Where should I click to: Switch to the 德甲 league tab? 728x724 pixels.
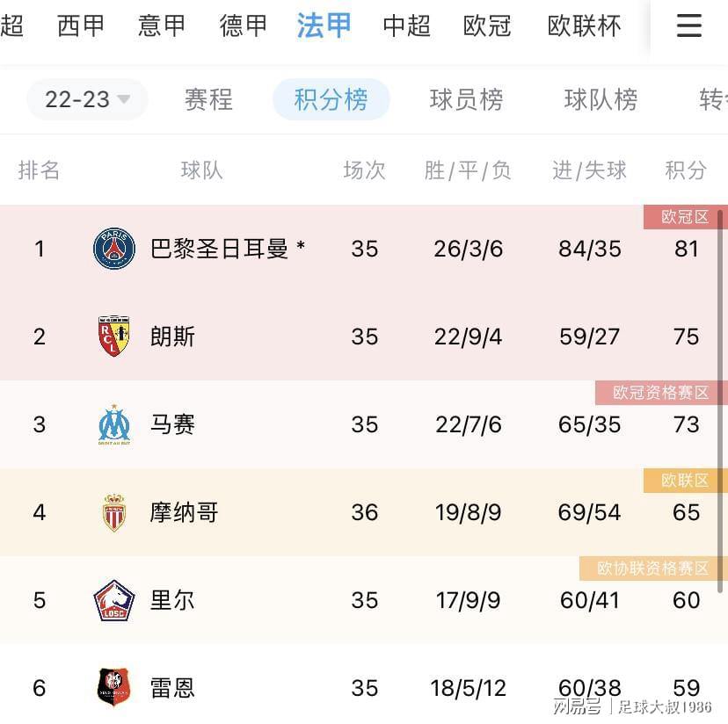pos(244,25)
